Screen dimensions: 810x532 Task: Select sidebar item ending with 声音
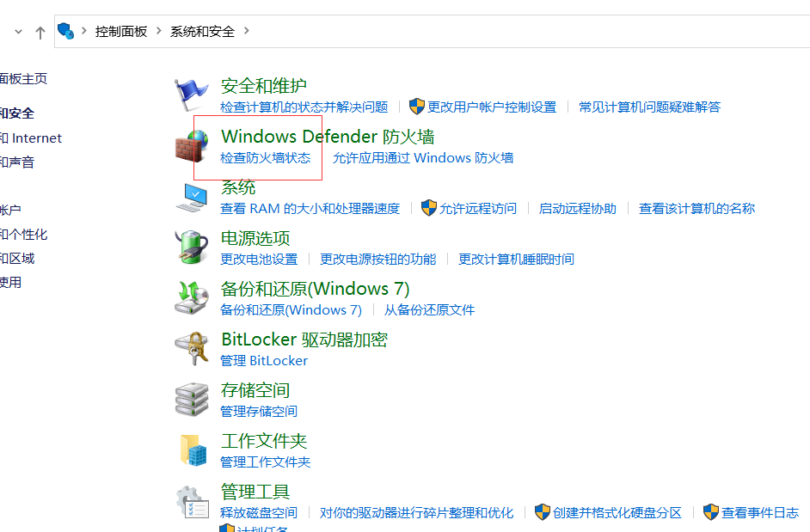click(17, 162)
